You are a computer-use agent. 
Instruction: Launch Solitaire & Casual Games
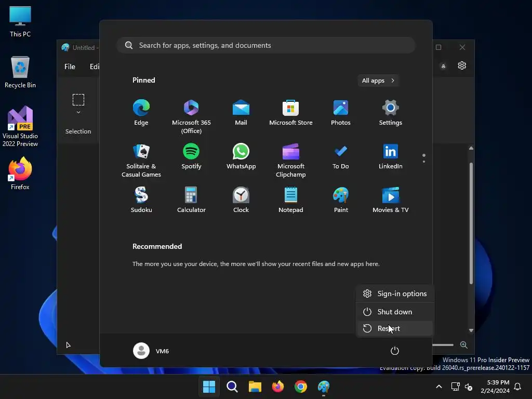[x=141, y=161]
